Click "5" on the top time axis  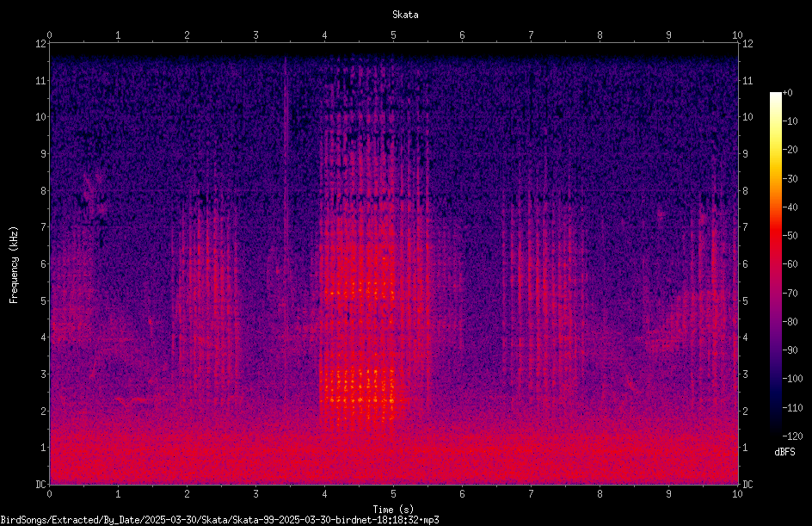(x=394, y=35)
